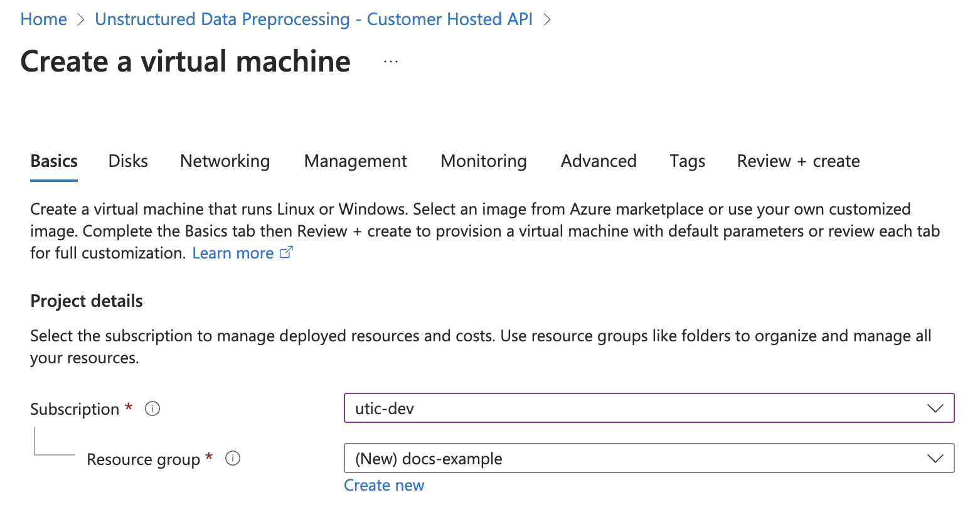Viewport: 980px width, 512px height.
Task: Open the ellipsis menu beside the page title
Action: [x=391, y=62]
